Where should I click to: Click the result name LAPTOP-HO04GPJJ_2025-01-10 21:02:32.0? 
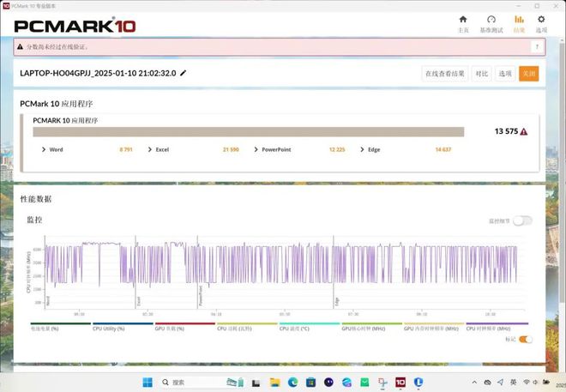pyautogui.click(x=98, y=73)
